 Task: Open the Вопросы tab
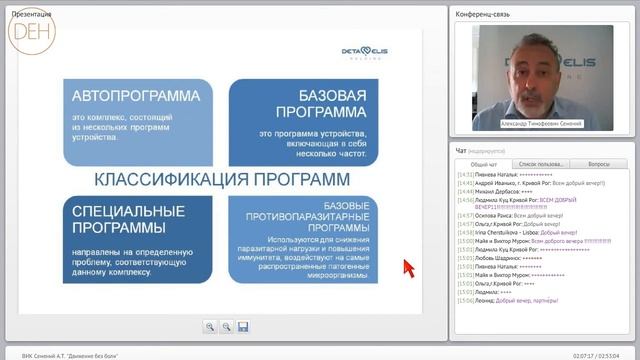[x=599, y=164]
